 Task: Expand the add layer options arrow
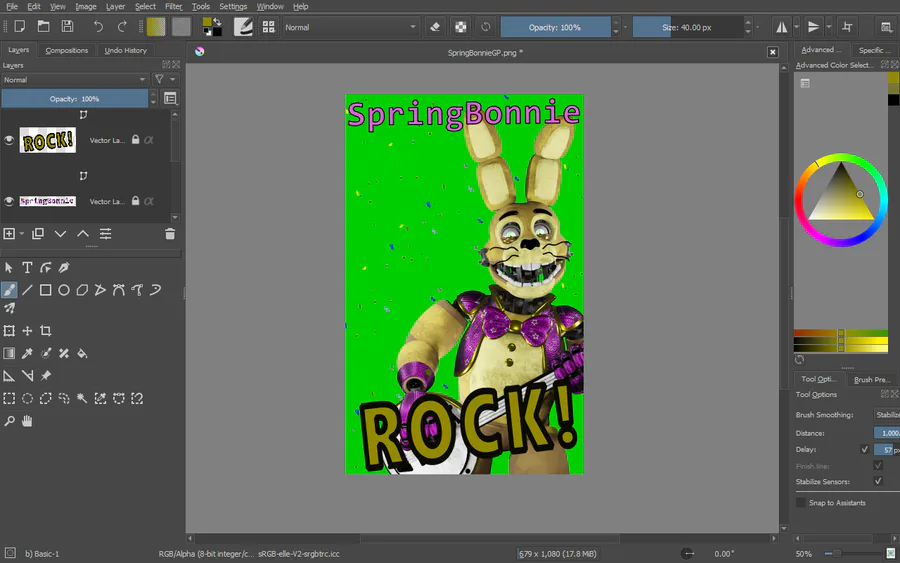22,234
